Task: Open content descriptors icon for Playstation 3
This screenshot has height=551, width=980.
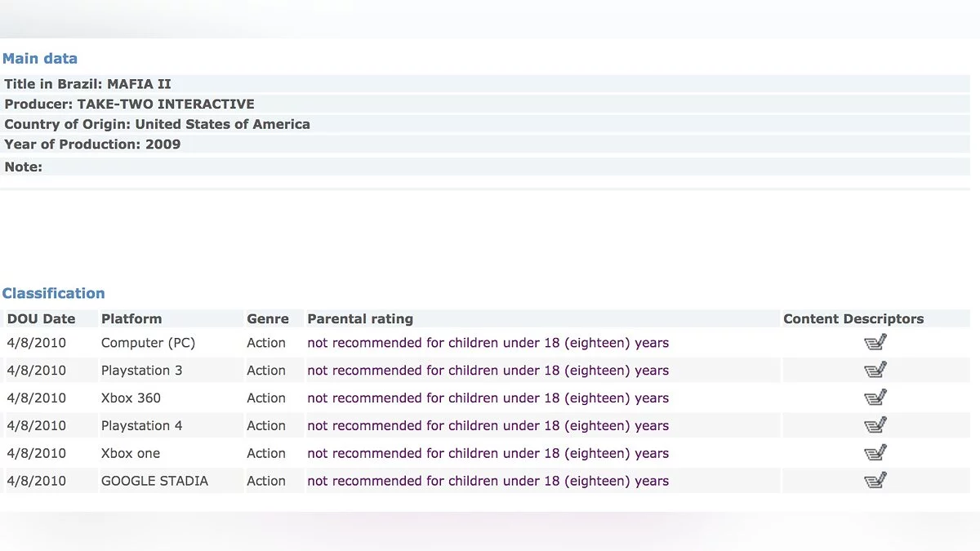Action: coord(875,371)
